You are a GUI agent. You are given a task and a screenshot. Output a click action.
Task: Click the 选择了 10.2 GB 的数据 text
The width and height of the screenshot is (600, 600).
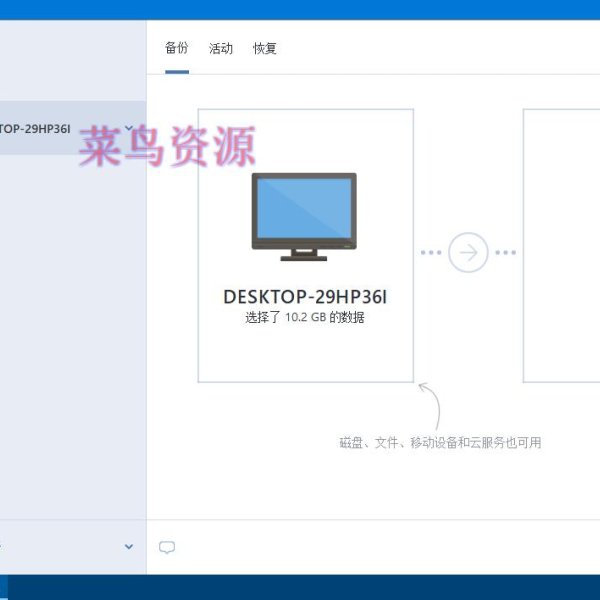click(x=305, y=317)
